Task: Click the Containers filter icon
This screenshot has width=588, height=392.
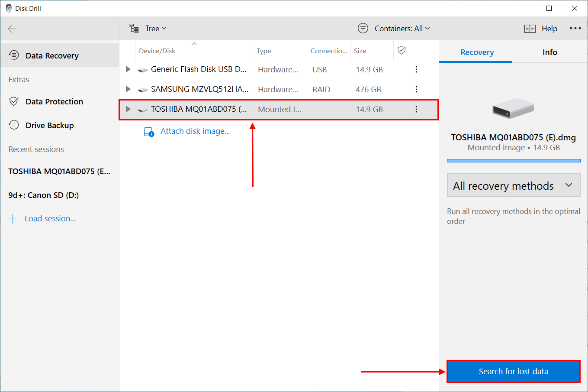Action: point(363,29)
